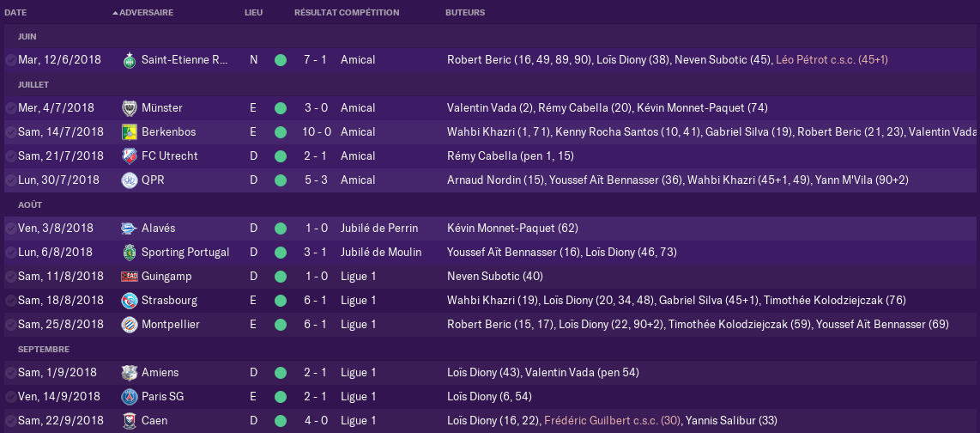
Task: Open the Montpellier team link
Action: pos(171,324)
